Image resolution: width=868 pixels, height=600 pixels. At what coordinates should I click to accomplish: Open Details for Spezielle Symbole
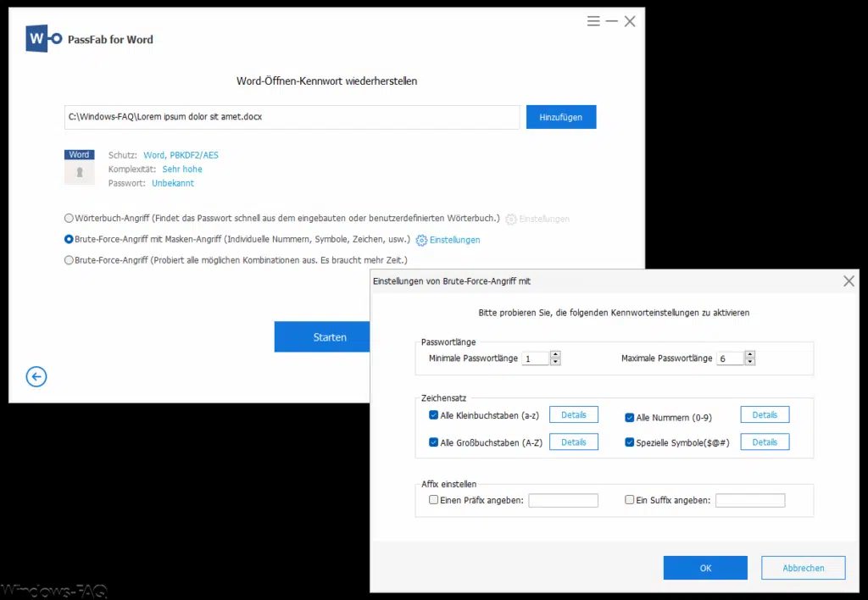click(765, 442)
